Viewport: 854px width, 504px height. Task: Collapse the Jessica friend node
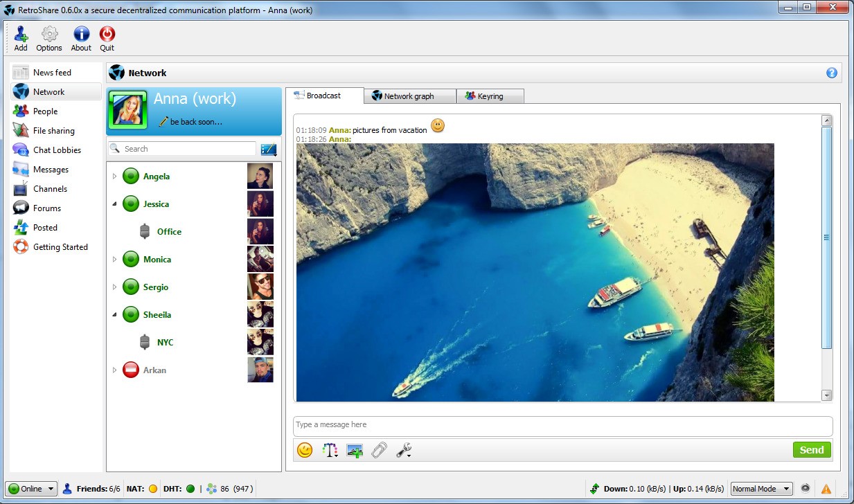point(114,204)
